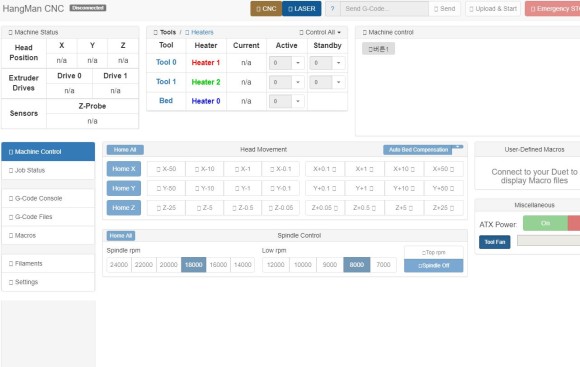The height and width of the screenshot is (367, 580).
Task: Select Tool 0 link
Action: tap(166, 62)
